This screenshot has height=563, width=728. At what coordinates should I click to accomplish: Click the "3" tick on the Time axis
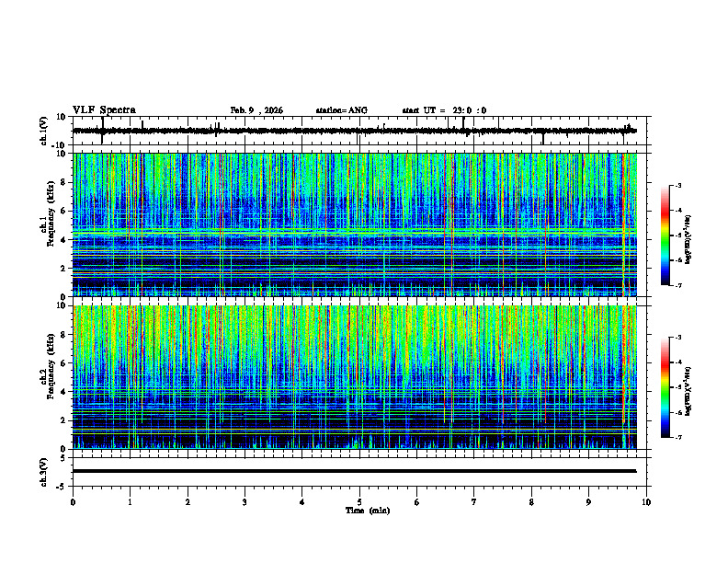[x=245, y=502]
